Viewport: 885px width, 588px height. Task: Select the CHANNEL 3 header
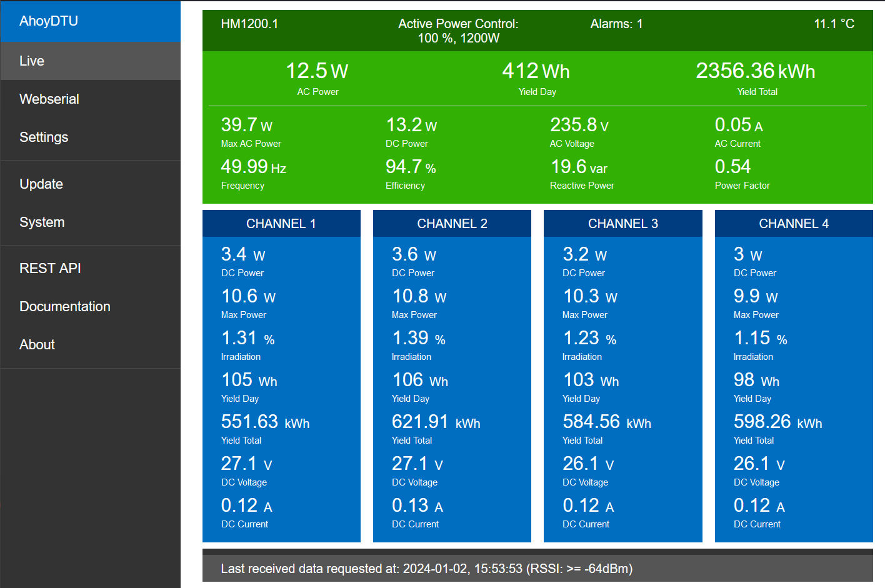point(622,224)
